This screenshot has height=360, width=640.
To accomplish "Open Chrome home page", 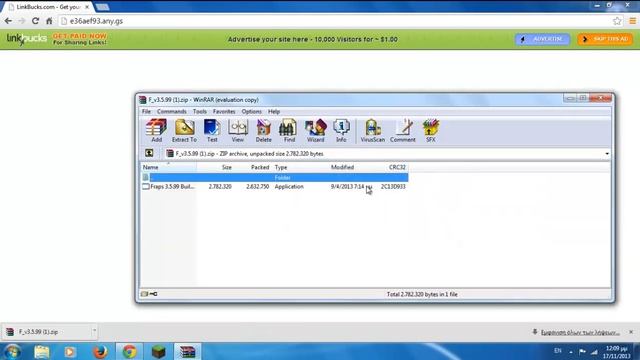I will pos(49,21).
